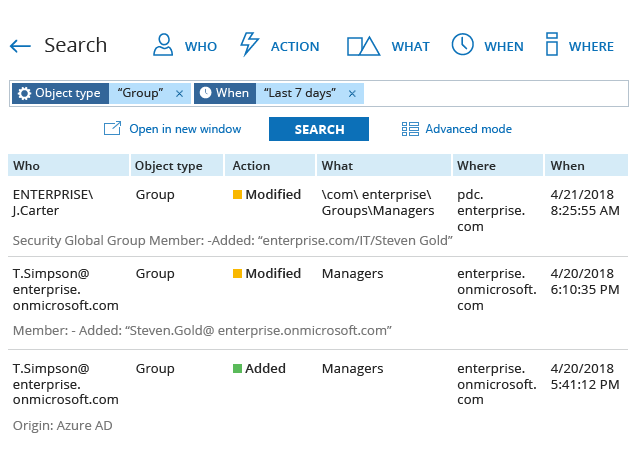
Task: Click the Open in new window icon
Action: [x=112, y=129]
